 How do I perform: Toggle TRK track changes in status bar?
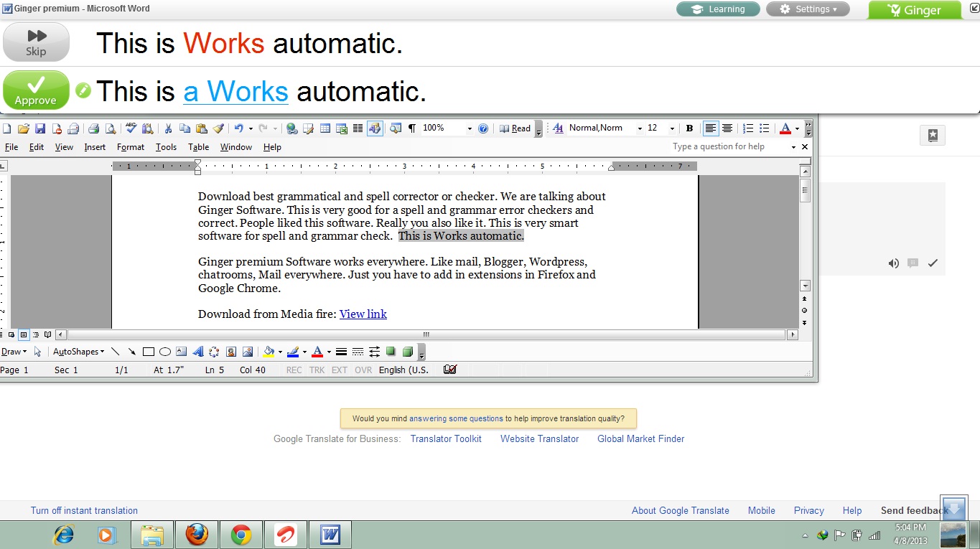click(317, 370)
